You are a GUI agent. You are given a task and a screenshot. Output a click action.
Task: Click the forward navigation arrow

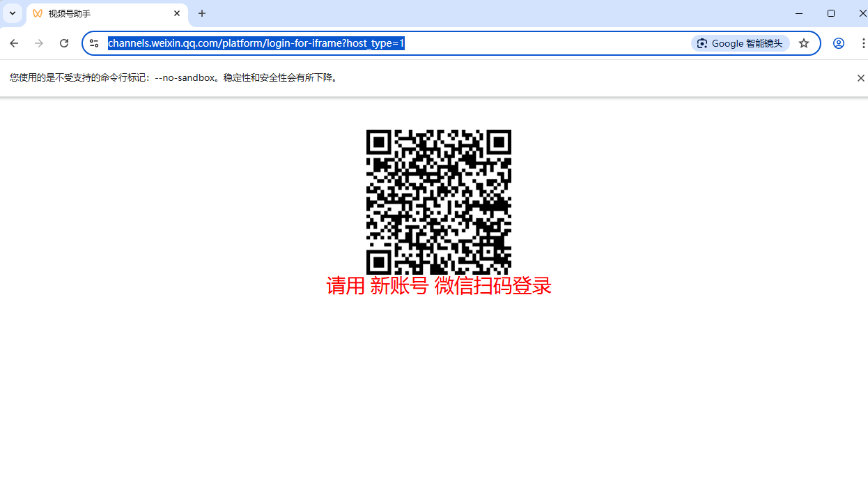coord(39,43)
